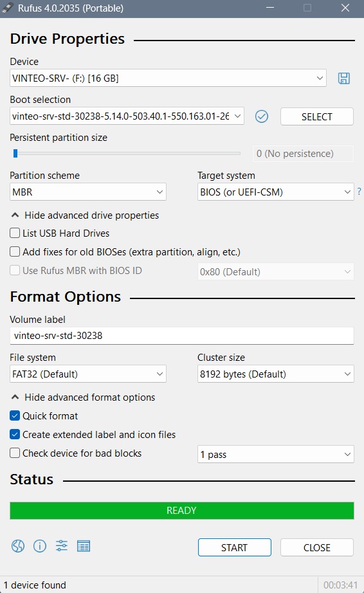Click the target system help question mark

(x=359, y=192)
